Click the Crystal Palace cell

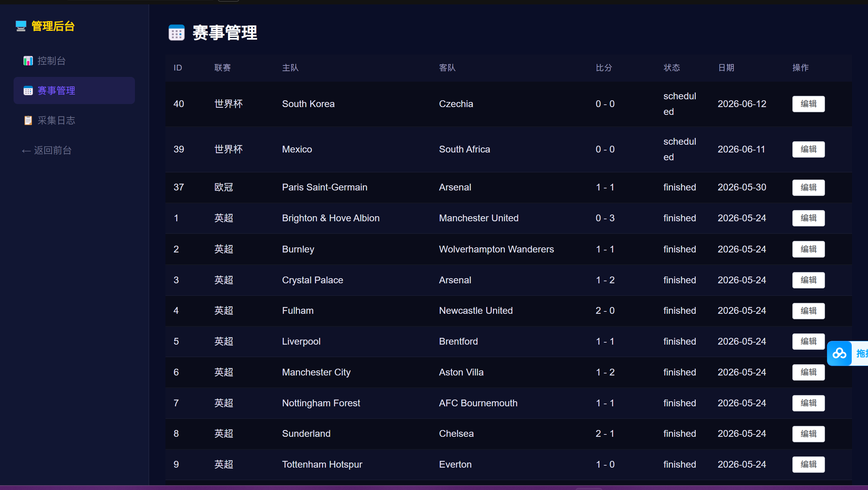[x=313, y=280]
